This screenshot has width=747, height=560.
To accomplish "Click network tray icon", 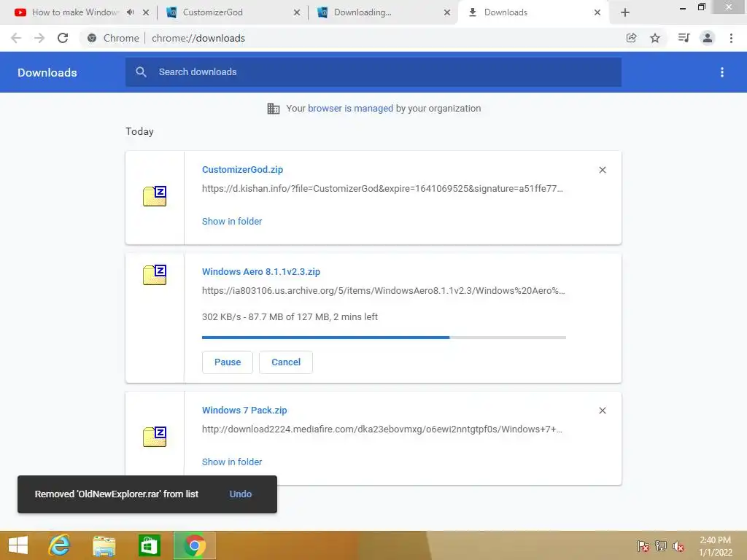I will point(660,545).
